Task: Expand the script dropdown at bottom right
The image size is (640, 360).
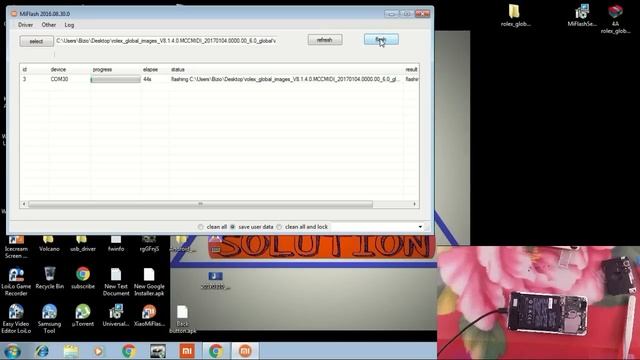Action: [420, 227]
